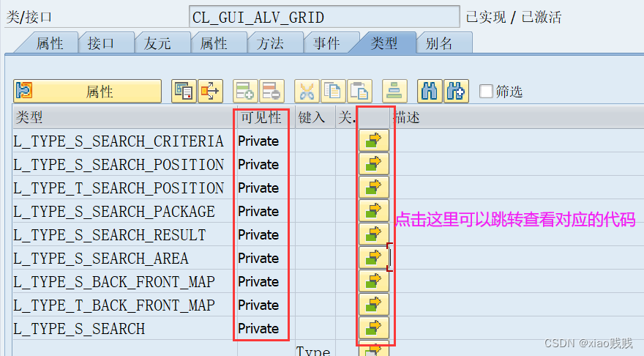Screen dimensions: 644x356
Task: Click the sort/align rows icon
Action: (394, 92)
